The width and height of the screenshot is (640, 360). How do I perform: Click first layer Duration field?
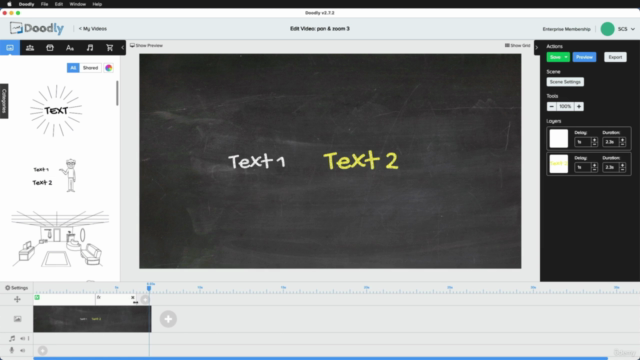pos(611,142)
